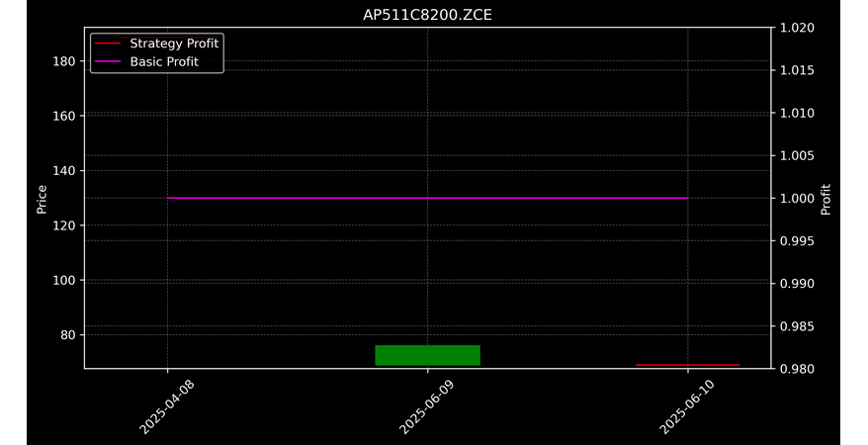
Task: Click the 0.980 tick on Profit axis
Action: point(797,369)
